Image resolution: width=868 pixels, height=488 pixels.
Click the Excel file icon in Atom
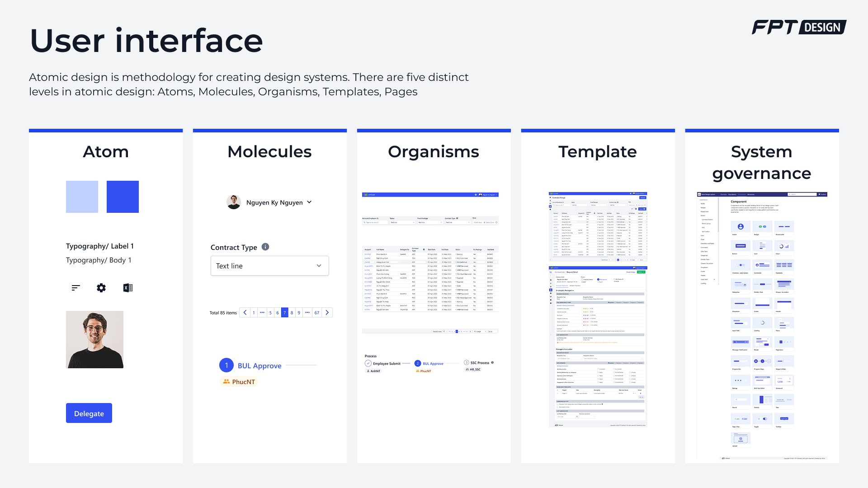[128, 288]
